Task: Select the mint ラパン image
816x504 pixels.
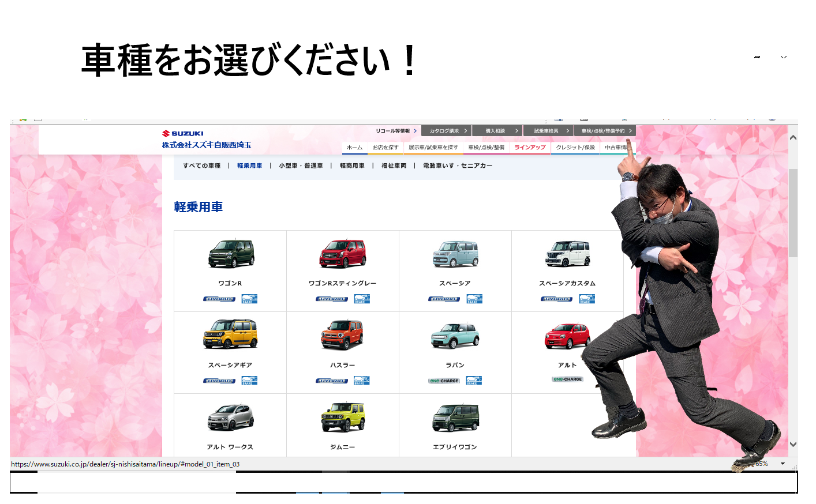Action: point(455,336)
